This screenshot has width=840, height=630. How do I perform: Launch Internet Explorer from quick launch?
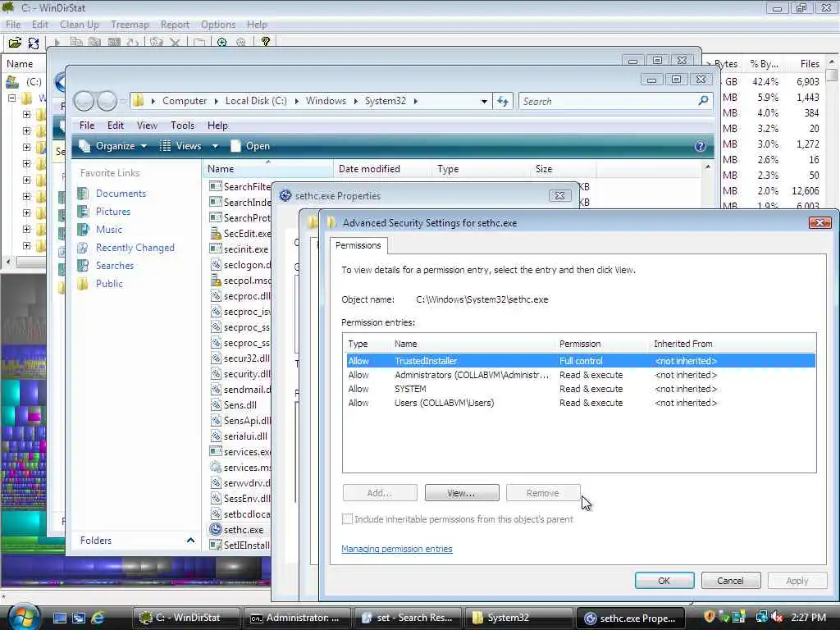(x=98, y=619)
